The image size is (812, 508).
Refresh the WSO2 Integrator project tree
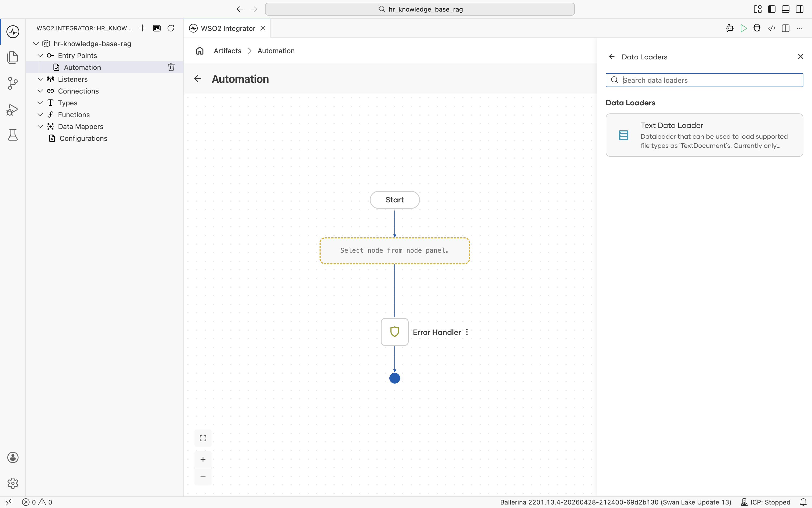tap(171, 28)
